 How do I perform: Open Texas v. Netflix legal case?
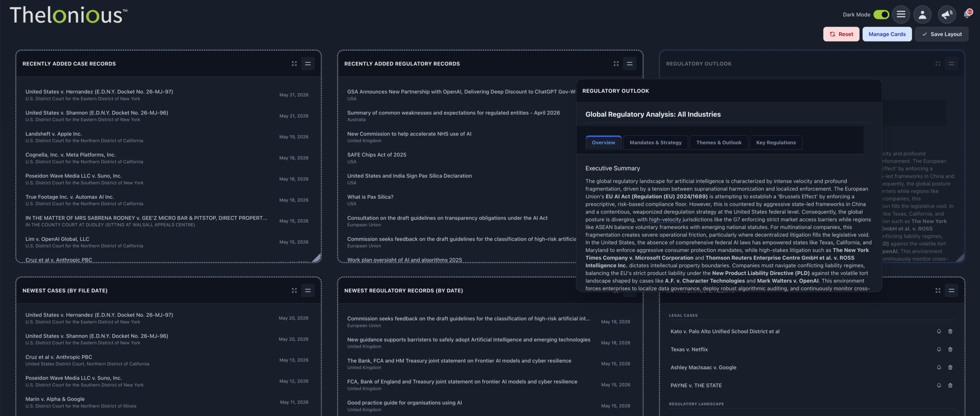689,349
